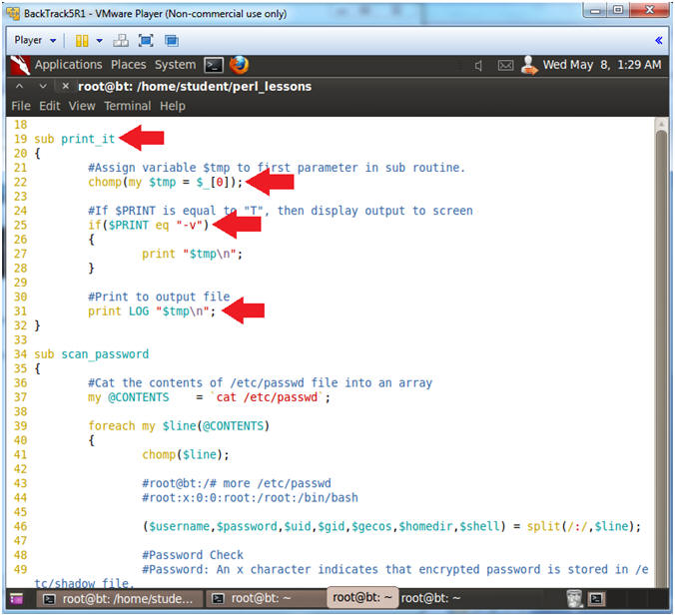Viewport: 675px width, 616px height.
Task: Click on 'split(/:/,$line);' text
Action: 584,526
